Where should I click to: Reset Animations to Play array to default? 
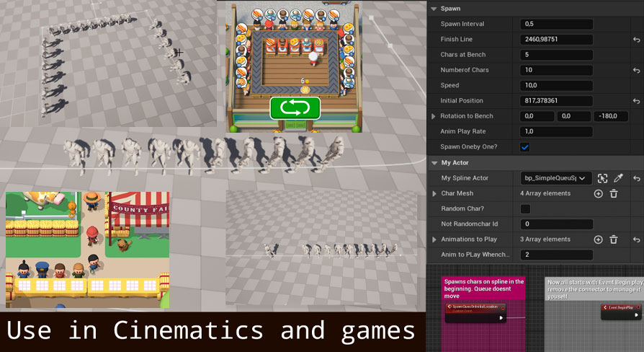636,239
